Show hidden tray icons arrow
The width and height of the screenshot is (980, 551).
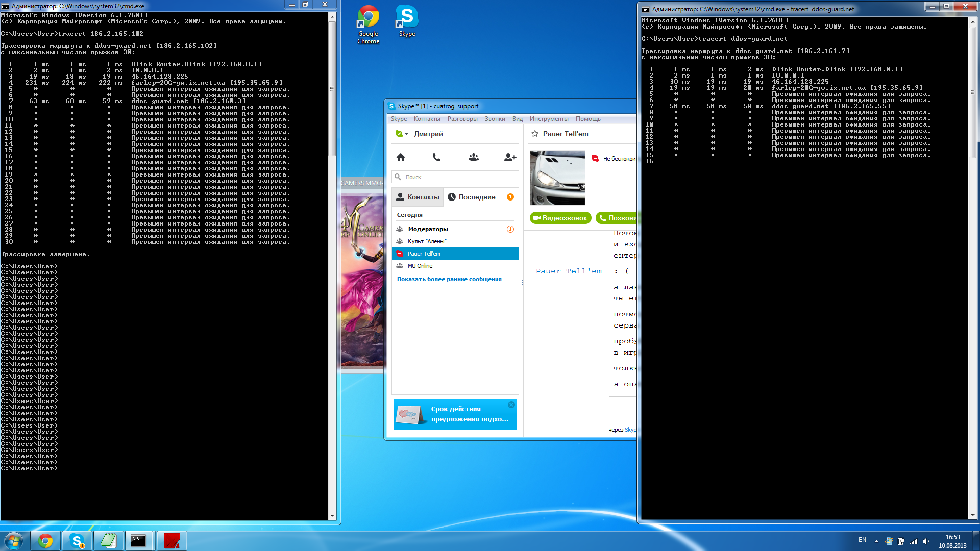coord(876,541)
